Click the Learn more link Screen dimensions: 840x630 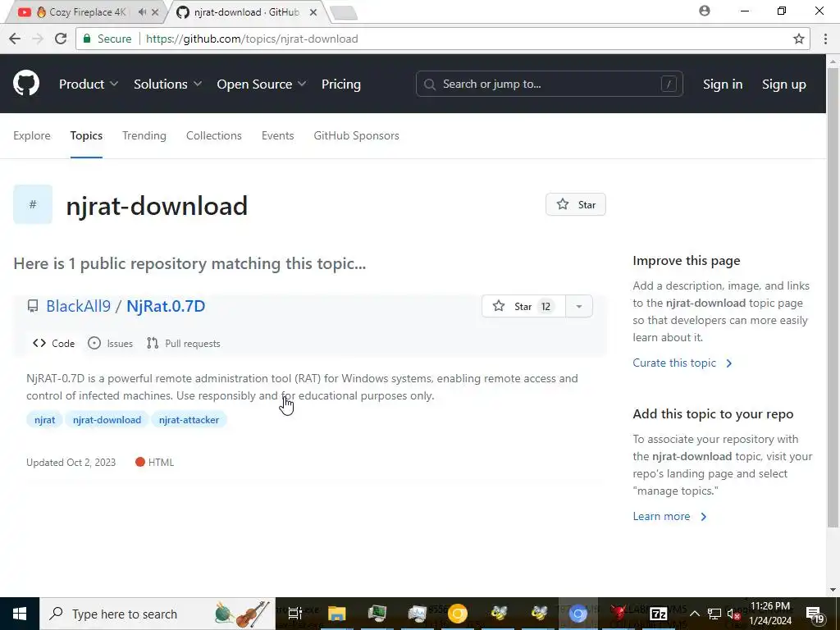pyautogui.click(x=669, y=517)
